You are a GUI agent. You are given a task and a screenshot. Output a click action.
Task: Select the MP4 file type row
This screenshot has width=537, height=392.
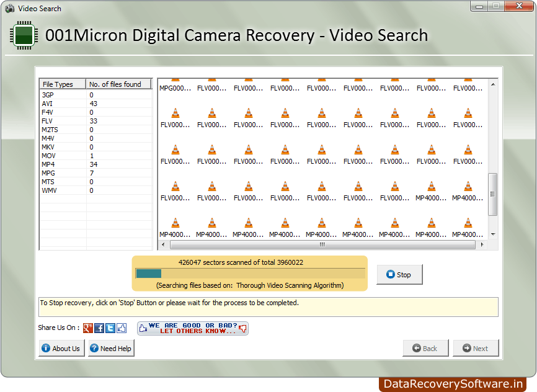[x=96, y=164]
